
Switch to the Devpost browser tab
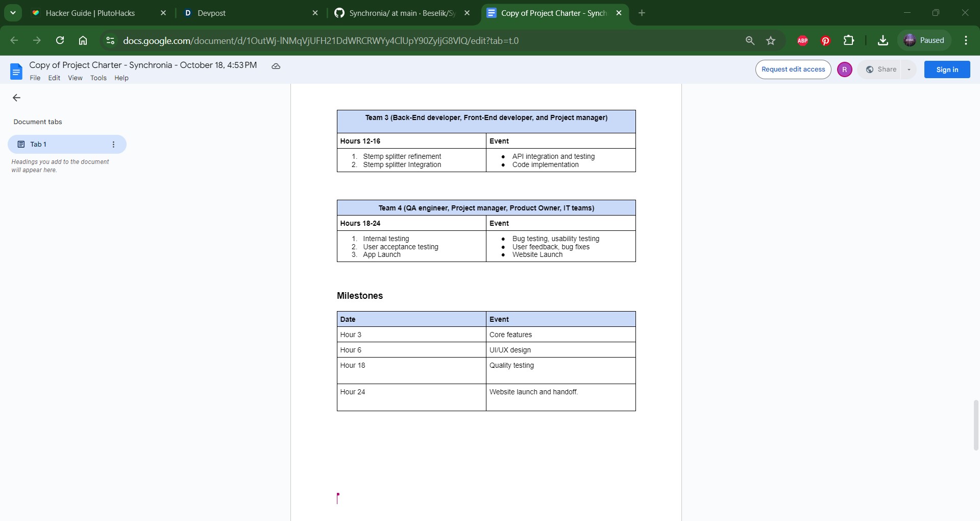pos(251,13)
